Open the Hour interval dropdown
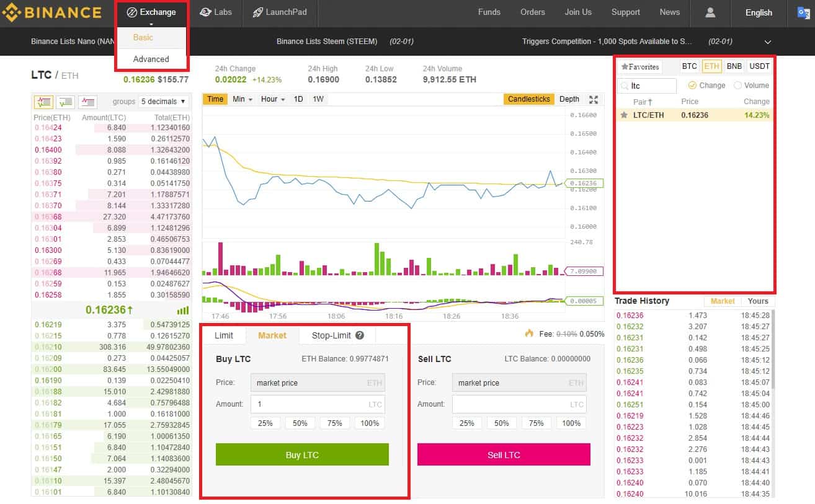 coord(272,99)
